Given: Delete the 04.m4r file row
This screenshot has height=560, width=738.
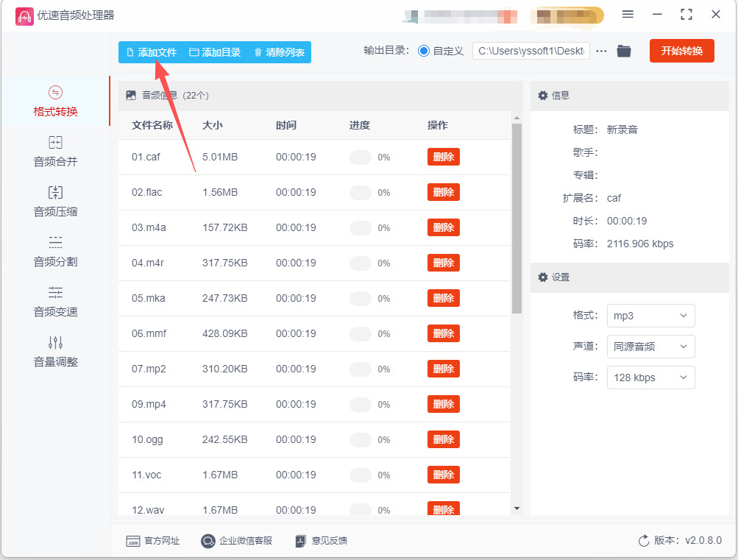Looking at the screenshot, I should coord(444,263).
